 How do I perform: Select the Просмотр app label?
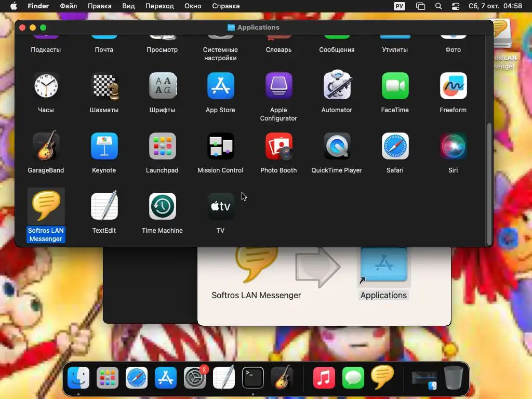click(162, 49)
